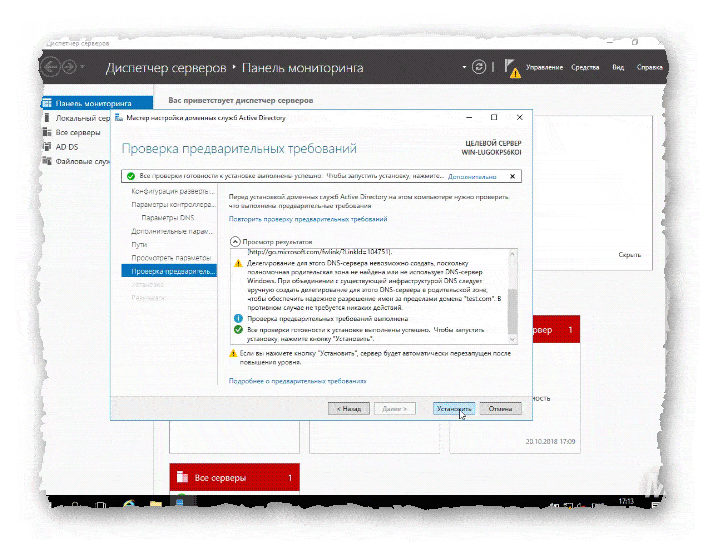
Task: Click the partially hidden red server tile
Action: (x=556, y=329)
